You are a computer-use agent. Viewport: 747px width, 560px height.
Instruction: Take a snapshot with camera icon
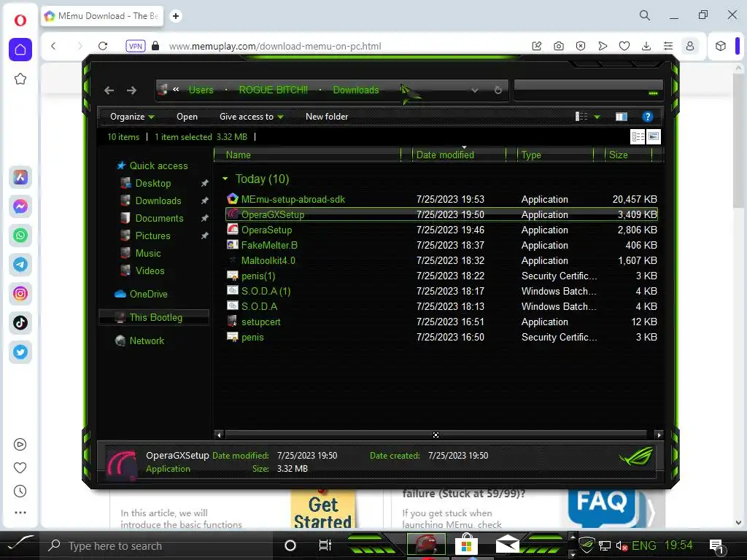(558, 46)
